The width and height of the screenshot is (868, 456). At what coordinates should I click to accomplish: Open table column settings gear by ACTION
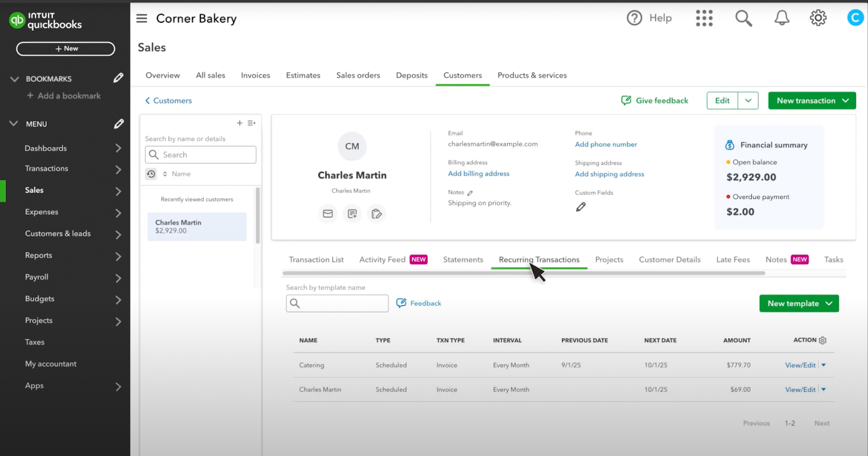(x=822, y=340)
